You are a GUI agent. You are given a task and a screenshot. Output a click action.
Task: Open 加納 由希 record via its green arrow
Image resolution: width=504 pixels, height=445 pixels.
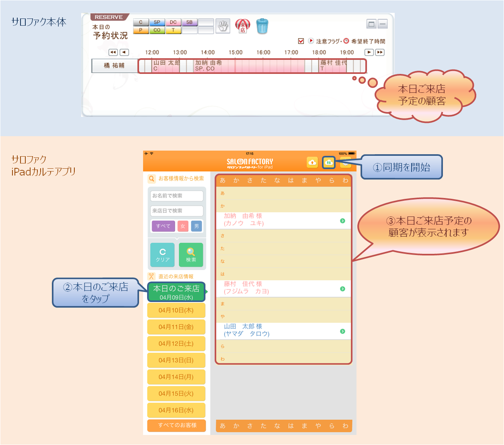(342, 220)
